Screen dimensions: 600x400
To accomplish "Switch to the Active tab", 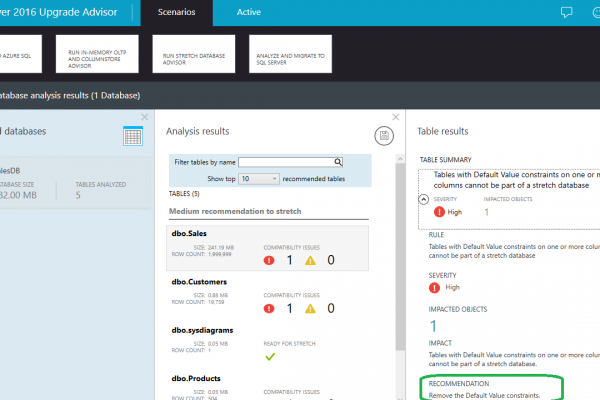I will [x=249, y=12].
